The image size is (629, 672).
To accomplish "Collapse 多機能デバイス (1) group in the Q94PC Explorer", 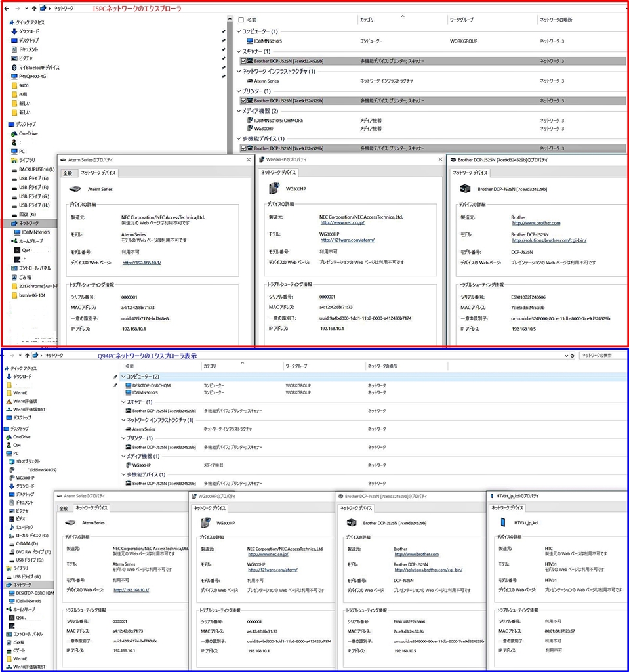I will point(123,474).
